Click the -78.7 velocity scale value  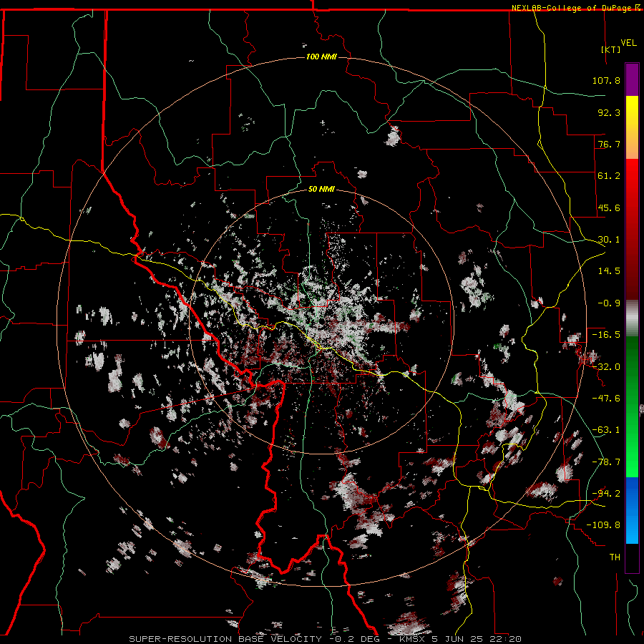(606, 462)
